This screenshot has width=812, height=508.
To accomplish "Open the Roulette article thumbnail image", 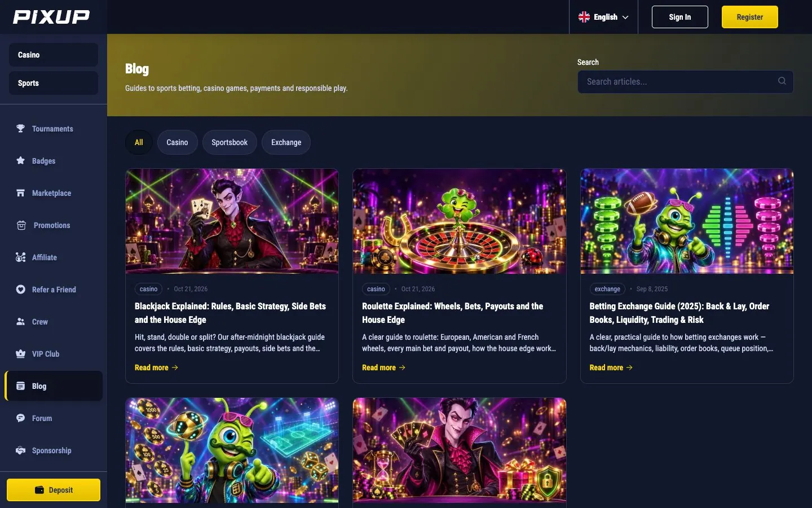I will [x=460, y=221].
